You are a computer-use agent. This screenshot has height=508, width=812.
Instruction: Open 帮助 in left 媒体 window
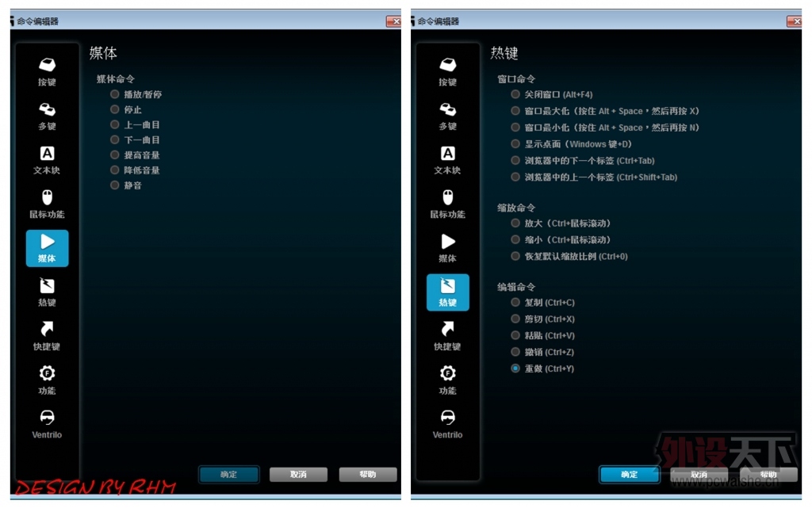(368, 475)
